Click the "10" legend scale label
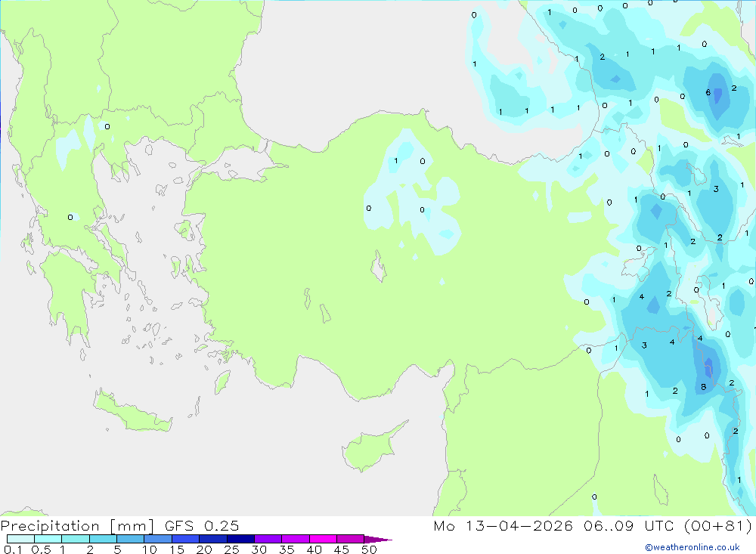This screenshot has width=756, height=554. pos(150,549)
